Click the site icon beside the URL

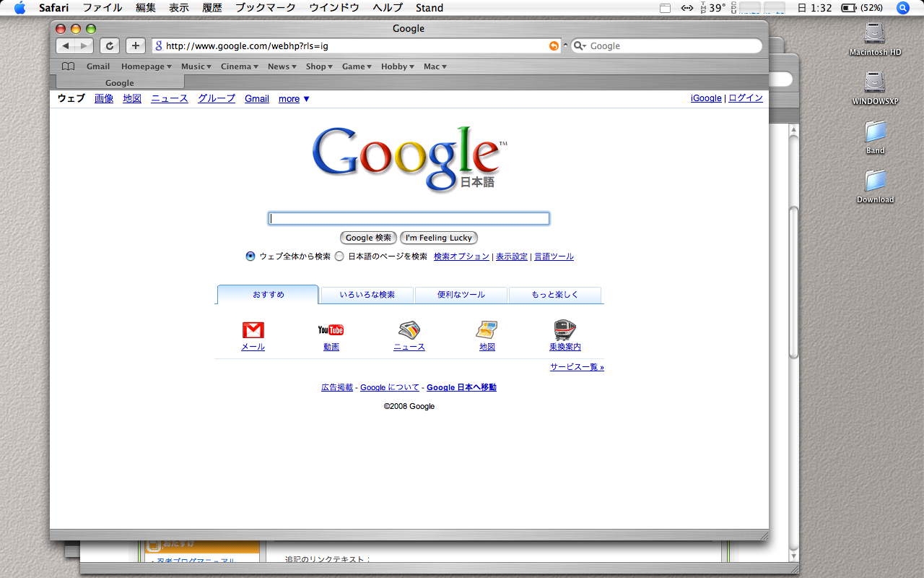(159, 46)
